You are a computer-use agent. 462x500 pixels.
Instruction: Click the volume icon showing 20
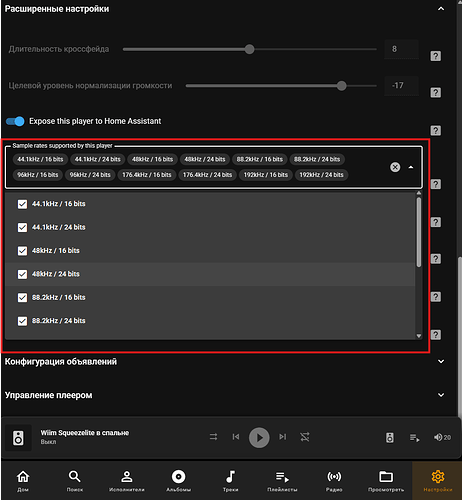pos(442,437)
